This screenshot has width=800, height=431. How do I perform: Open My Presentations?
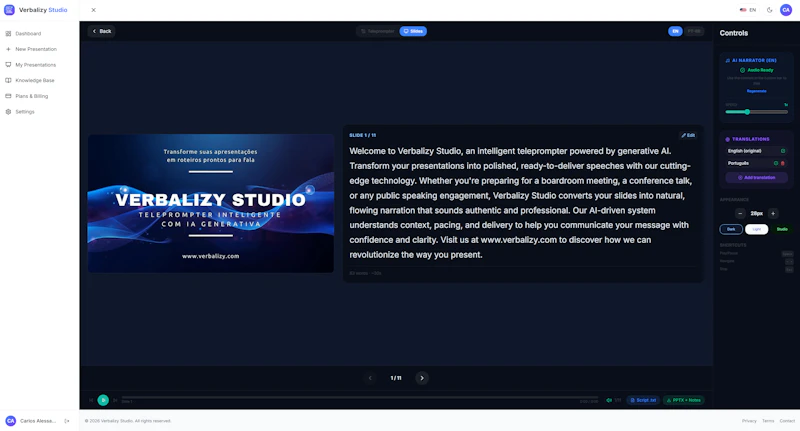click(35, 65)
